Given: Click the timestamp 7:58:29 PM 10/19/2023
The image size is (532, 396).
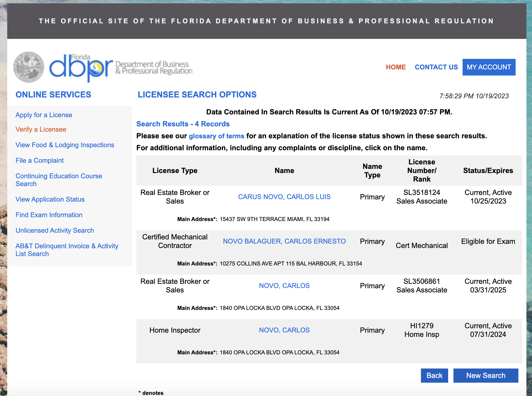Looking at the screenshot, I should 474,96.
